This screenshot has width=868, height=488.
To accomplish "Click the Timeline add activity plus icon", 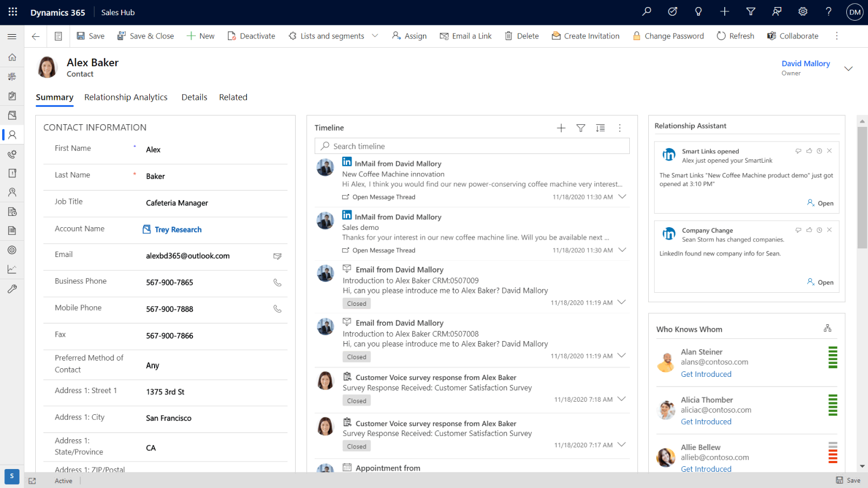I will [561, 128].
